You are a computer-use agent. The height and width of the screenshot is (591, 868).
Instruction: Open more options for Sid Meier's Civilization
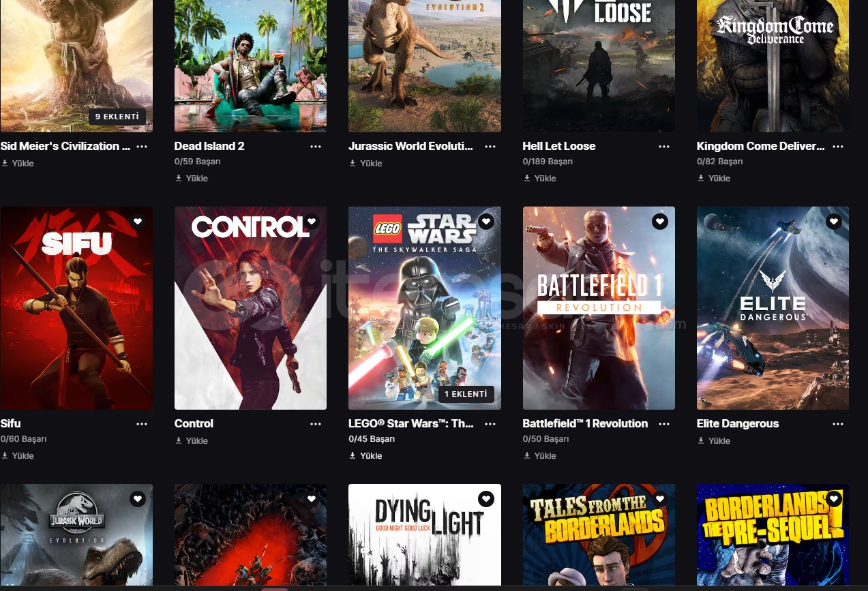point(142,147)
